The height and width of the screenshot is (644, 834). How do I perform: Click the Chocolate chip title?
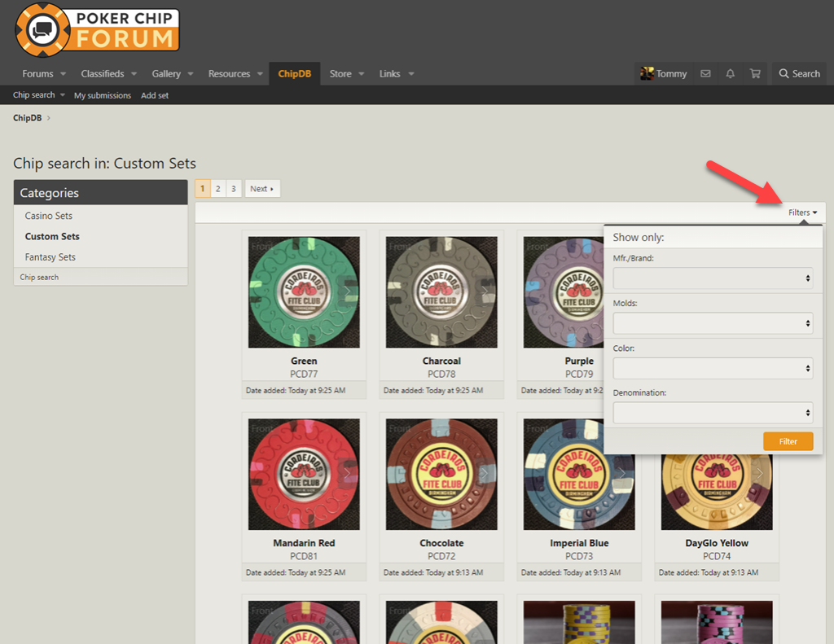[x=441, y=543]
